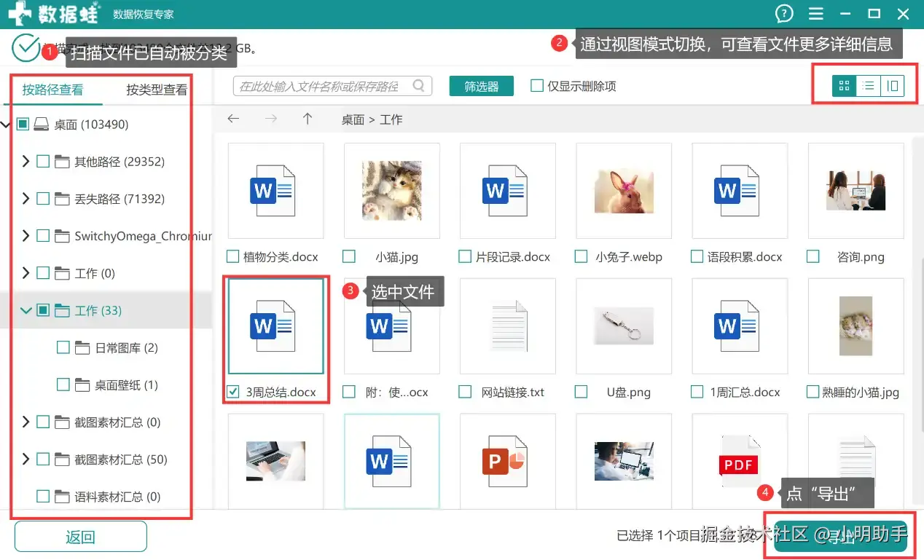Check the 其他路径 folder checkbox
This screenshot has width=924, height=560.
click(x=43, y=162)
